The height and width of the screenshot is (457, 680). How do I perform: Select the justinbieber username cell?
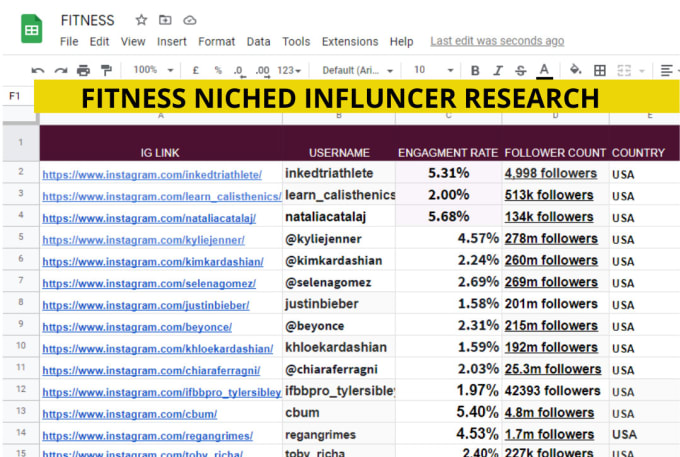[339, 303]
